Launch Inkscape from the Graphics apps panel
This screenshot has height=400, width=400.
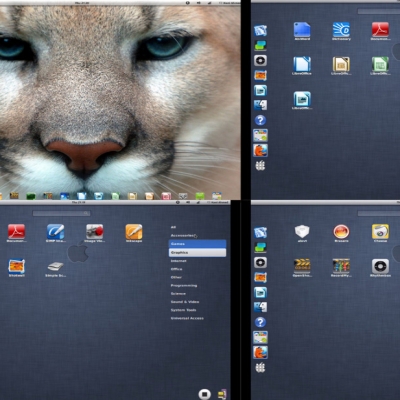[x=134, y=232]
